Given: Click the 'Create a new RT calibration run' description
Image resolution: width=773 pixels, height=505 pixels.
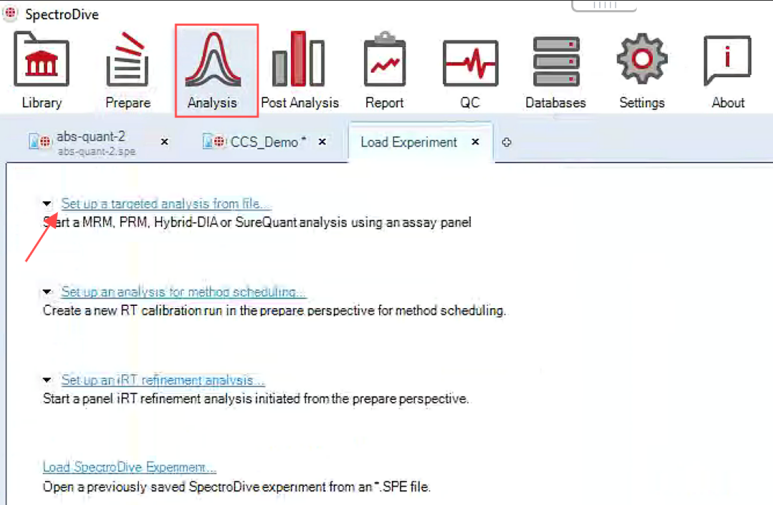Looking at the screenshot, I should [274, 311].
